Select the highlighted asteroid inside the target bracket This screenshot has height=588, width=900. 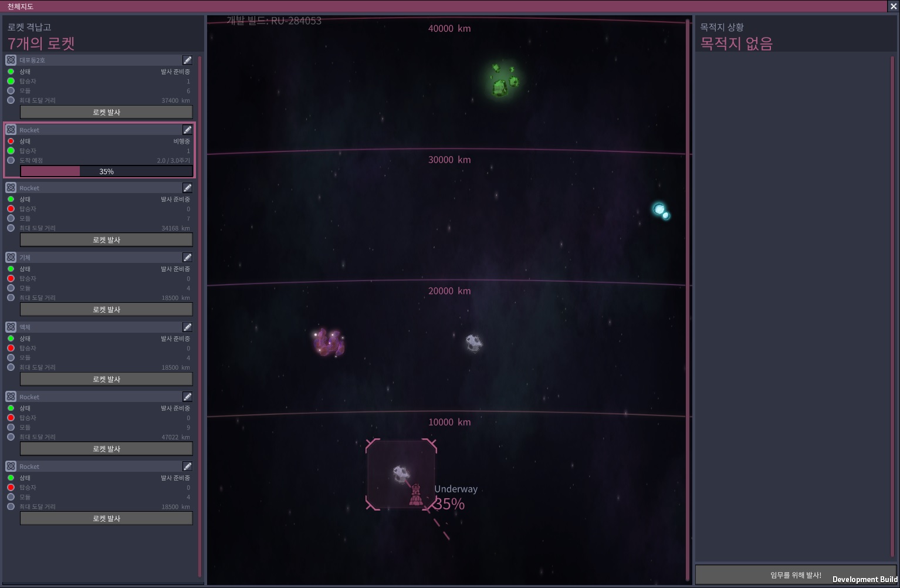click(401, 473)
